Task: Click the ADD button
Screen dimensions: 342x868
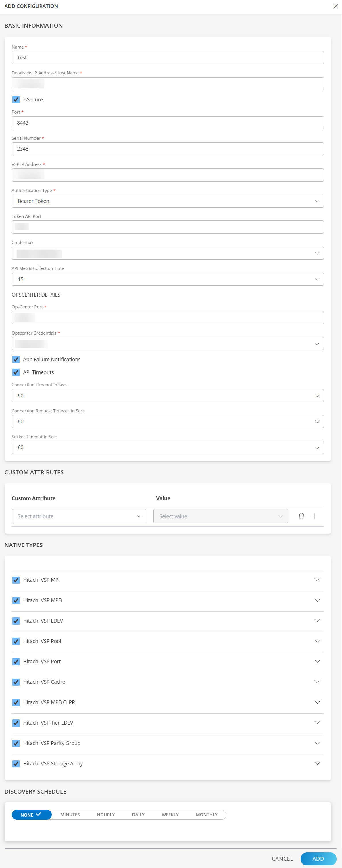Action: (x=318, y=858)
